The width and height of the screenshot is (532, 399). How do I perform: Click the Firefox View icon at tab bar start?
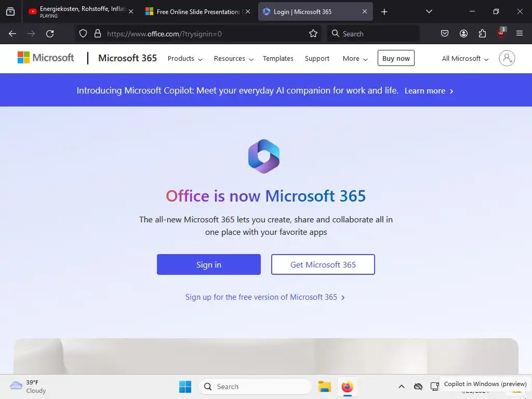click(x=10, y=12)
